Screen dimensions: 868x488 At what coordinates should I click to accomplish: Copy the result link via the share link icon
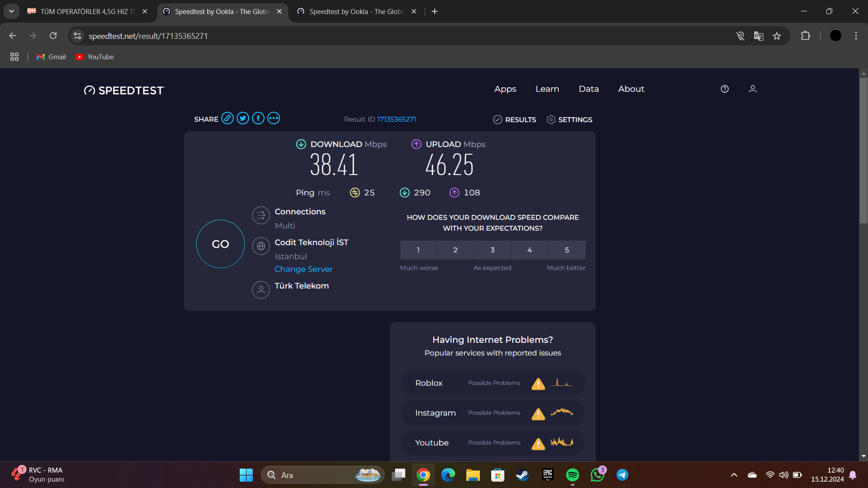(x=228, y=119)
